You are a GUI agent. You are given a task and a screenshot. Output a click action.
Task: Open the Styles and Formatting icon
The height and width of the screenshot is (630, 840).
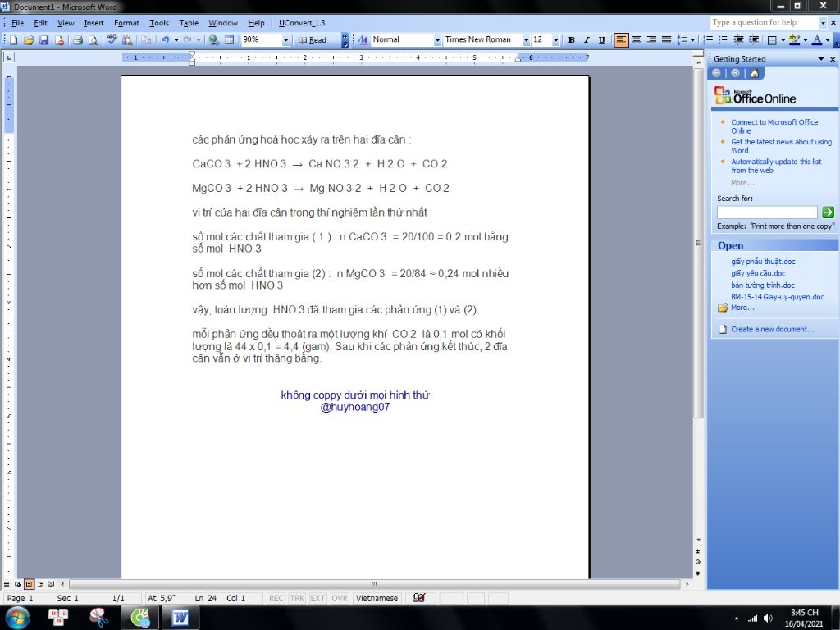[363, 40]
